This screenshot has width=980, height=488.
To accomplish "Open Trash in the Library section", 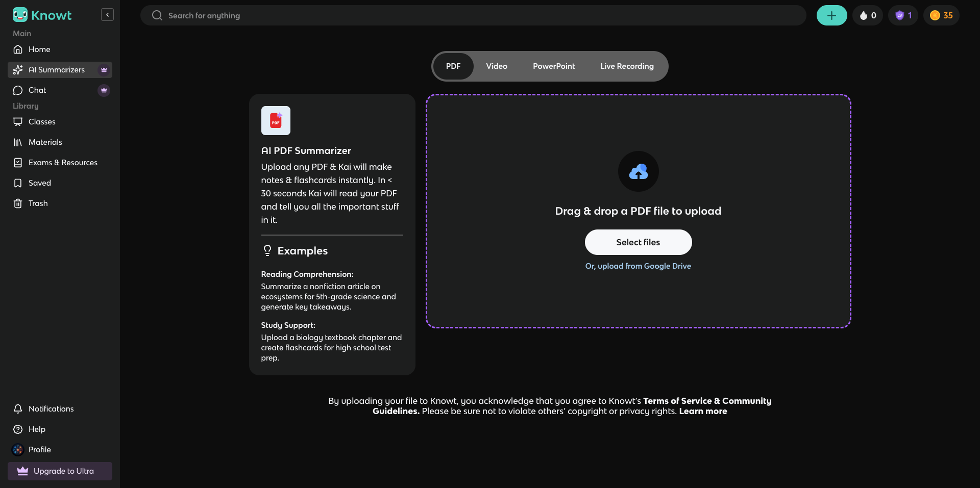I will click(x=38, y=203).
